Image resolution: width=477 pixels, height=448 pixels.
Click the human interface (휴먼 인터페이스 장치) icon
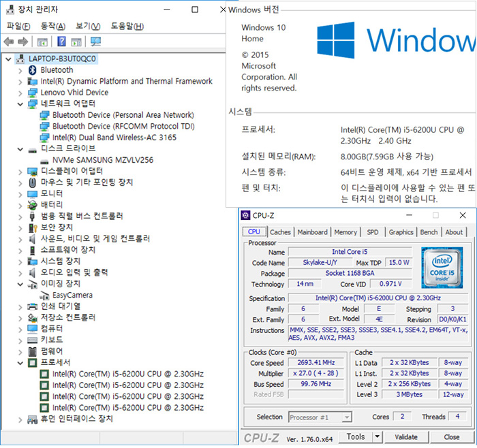point(32,419)
